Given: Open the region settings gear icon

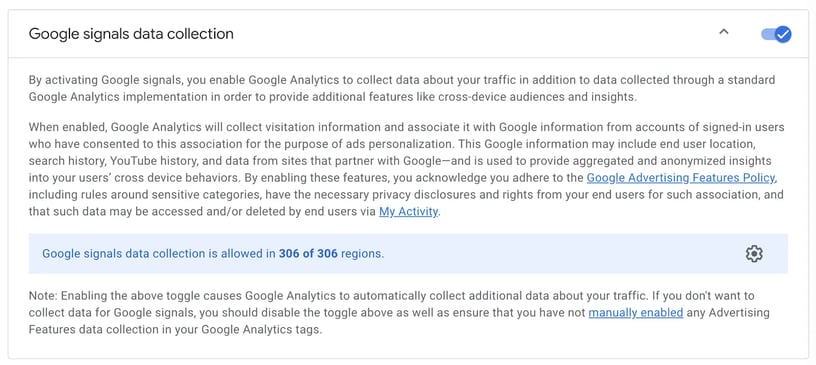Looking at the screenshot, I should 754,254.
